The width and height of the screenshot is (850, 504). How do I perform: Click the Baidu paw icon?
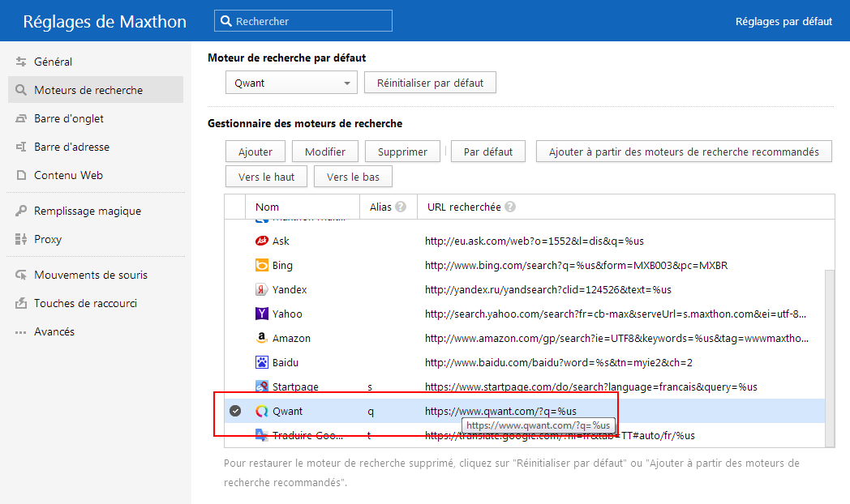262,362
